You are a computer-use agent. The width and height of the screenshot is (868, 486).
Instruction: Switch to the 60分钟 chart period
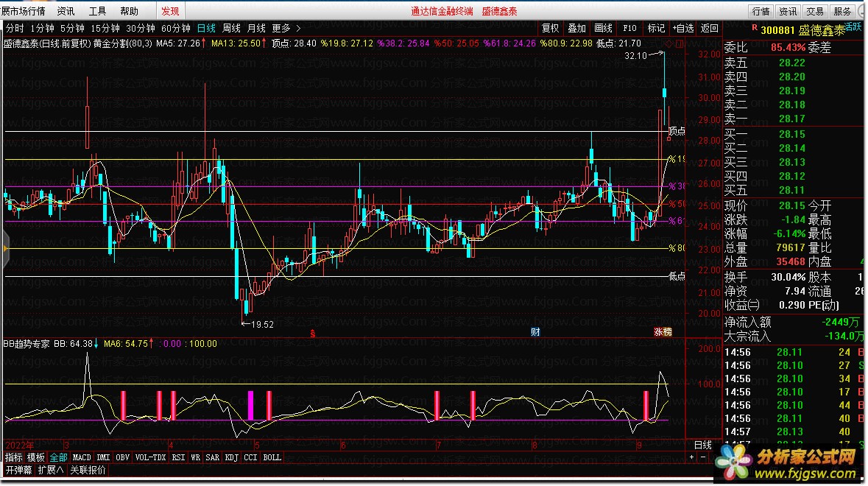pos(175,28)
